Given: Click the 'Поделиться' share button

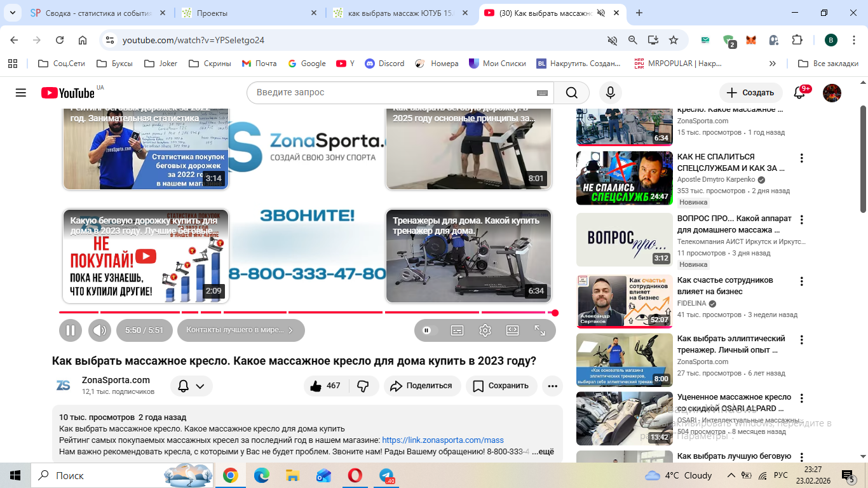Looking at the screenshot, I should tap(421, 386).
